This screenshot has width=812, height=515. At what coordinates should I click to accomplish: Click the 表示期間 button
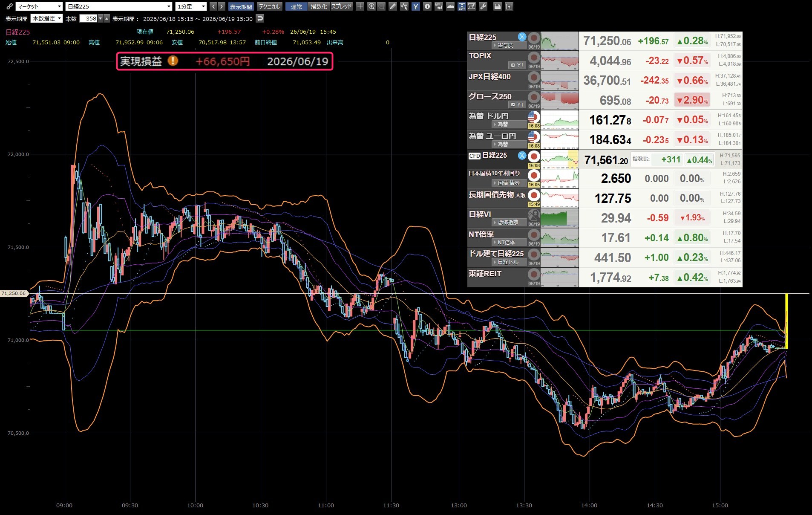point(241,6)
